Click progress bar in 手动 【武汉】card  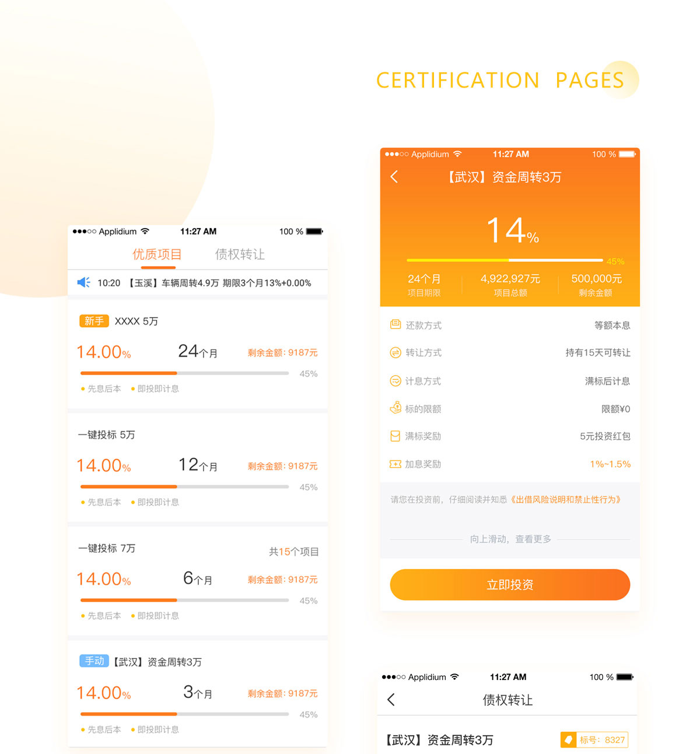(x=184, y=714)
